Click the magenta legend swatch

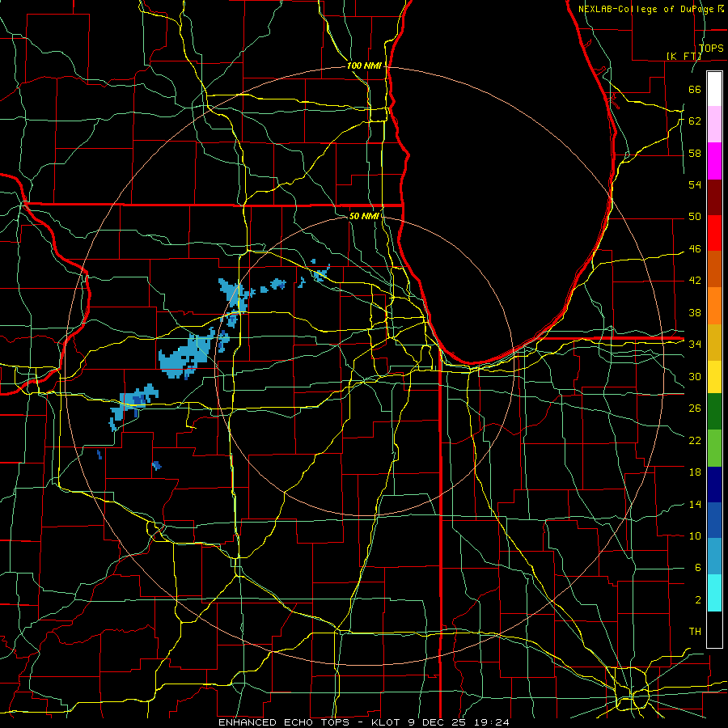(714, 161)
